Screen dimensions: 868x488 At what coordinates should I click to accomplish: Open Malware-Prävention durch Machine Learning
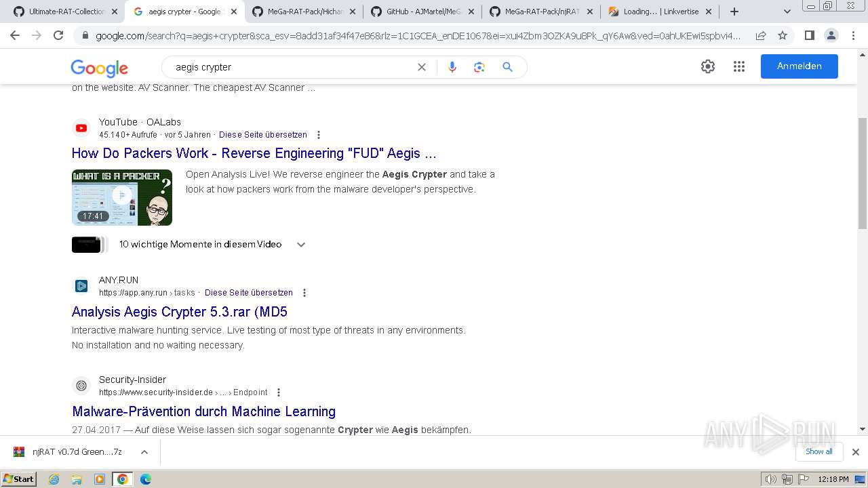[x=204, y=411]
